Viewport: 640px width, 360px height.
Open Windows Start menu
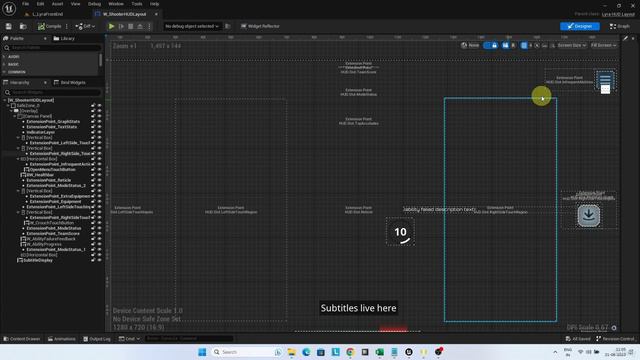[x=202, y=352]
